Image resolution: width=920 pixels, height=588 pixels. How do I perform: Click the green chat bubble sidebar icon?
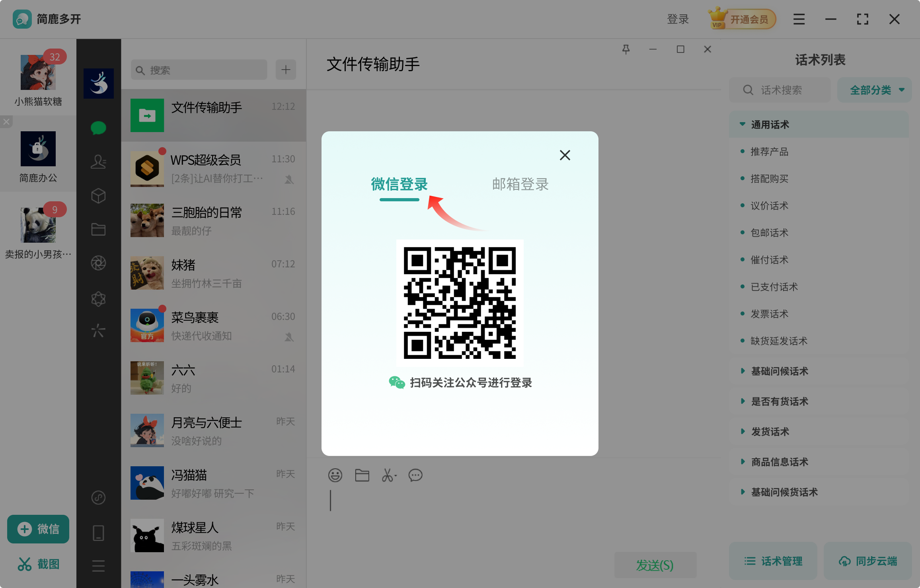98,128
